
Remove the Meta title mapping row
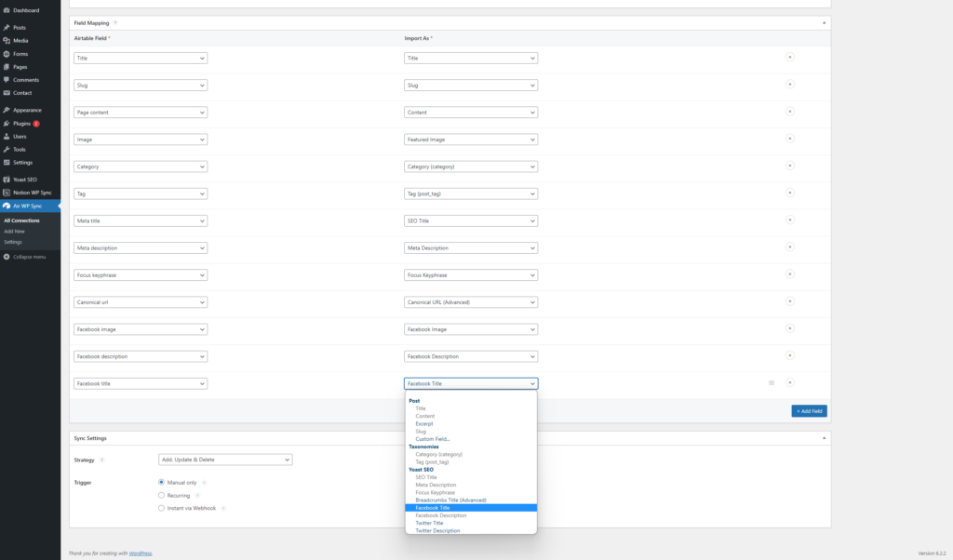789,220
